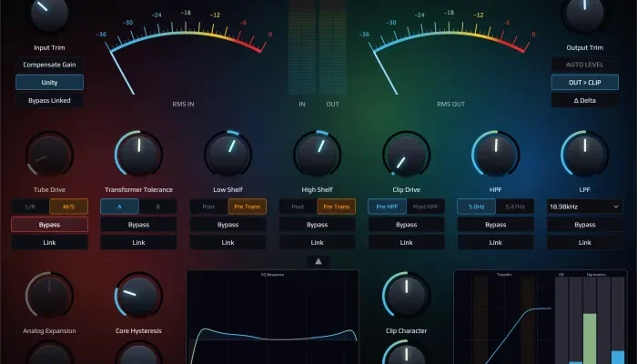Click the Clip Character knob
The height and width of the screenshot is (364, 637).
pyautogui.click(x=406, y=294)
